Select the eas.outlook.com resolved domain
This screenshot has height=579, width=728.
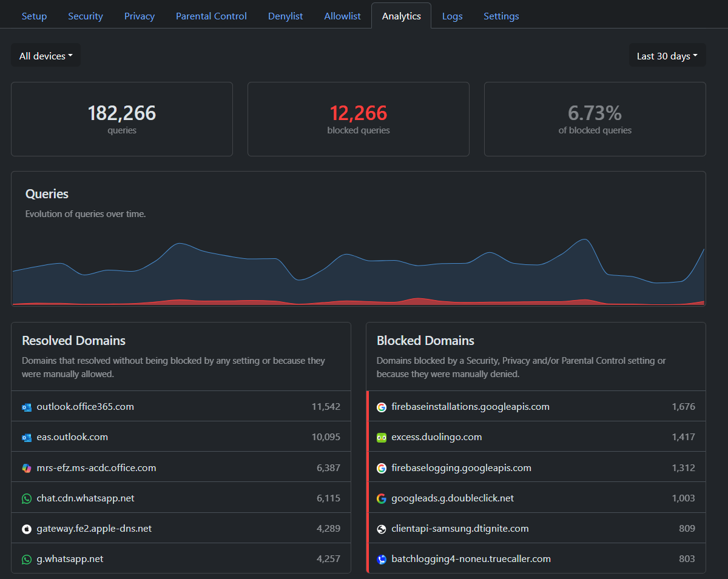click(x=72, y=437)
